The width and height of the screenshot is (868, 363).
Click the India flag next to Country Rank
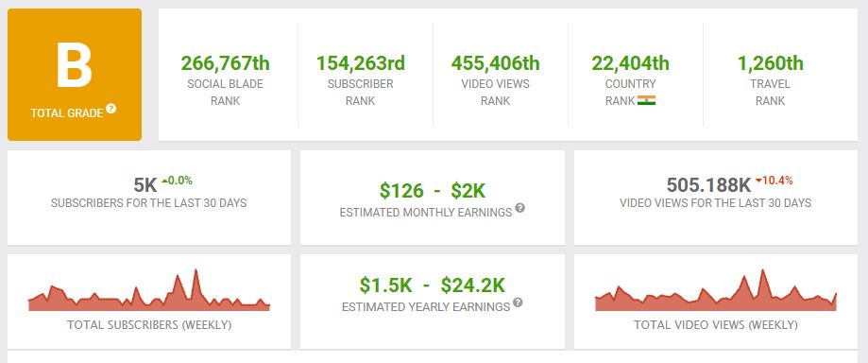coord(646,100)
